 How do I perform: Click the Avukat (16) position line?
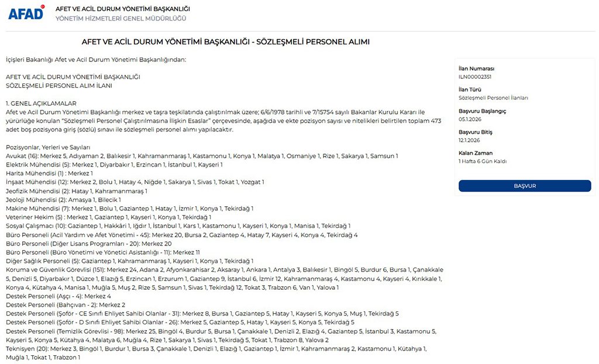pos(202,156)
